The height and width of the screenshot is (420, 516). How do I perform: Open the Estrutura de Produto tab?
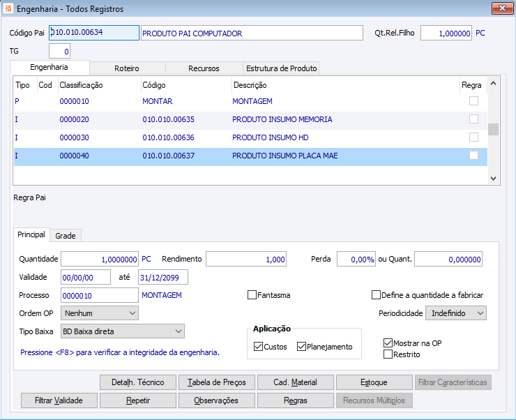[x=281, y=68]
